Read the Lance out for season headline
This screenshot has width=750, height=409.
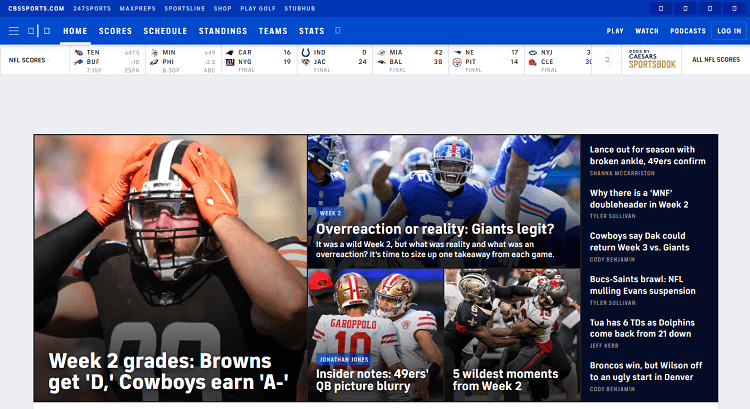647,154
